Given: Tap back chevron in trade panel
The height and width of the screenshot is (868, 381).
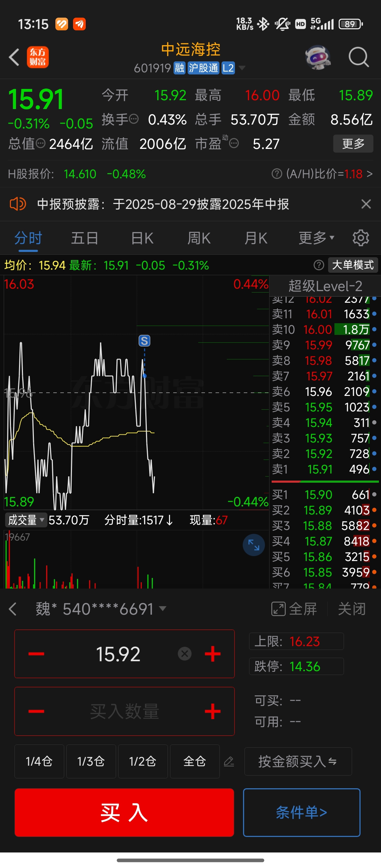Looking at the screenshot, I should [x=13, y=609].
